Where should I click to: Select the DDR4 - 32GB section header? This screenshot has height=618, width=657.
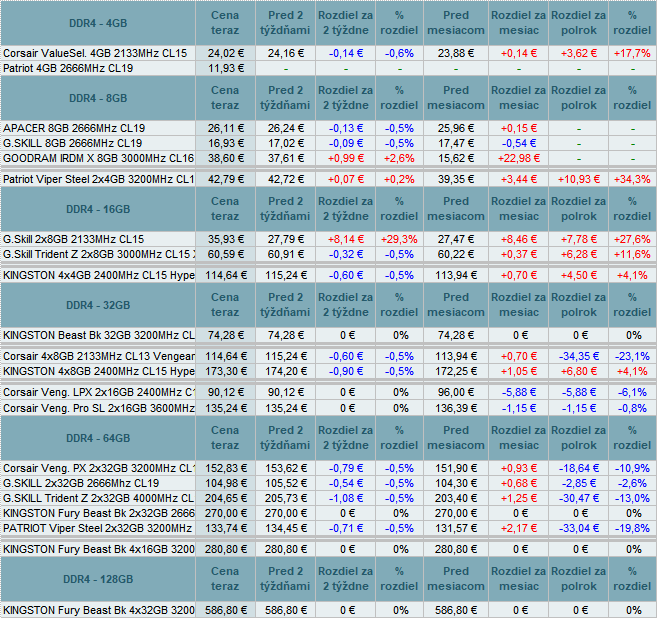click(x=98, y=305)
